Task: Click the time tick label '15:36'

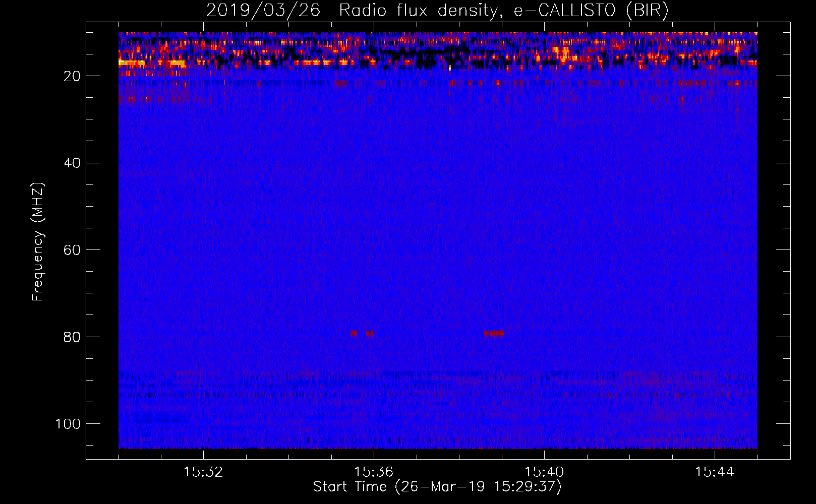Action: point(374,472)
